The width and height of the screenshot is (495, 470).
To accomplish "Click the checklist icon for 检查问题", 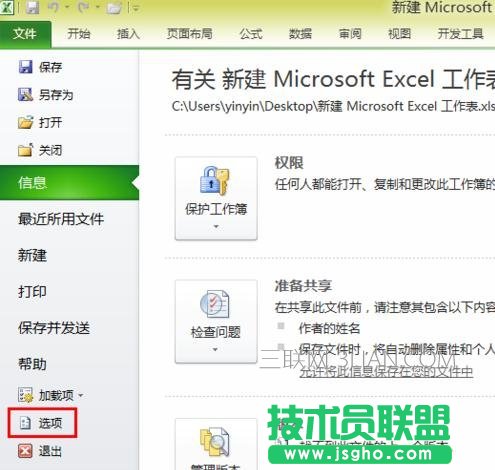I will [215, 304].
